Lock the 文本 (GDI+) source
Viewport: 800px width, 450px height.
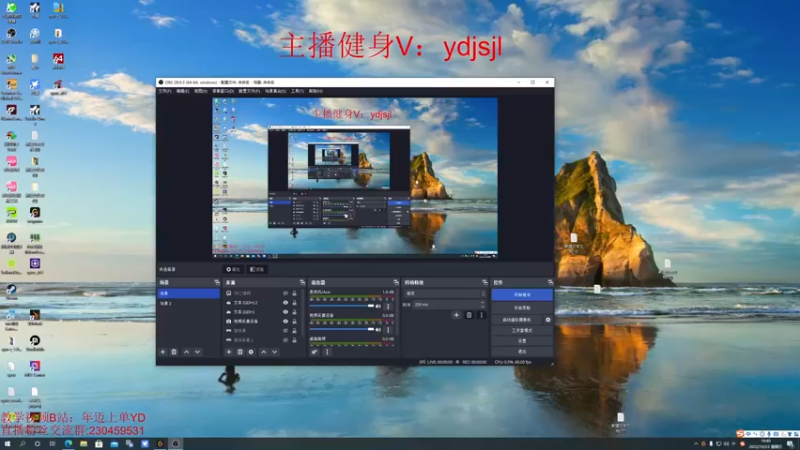294,312
